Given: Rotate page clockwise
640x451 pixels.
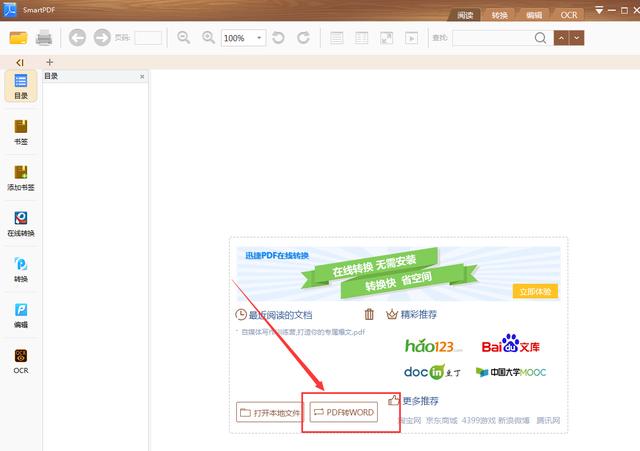Looking at the screenshot, I should coord(303,38).
